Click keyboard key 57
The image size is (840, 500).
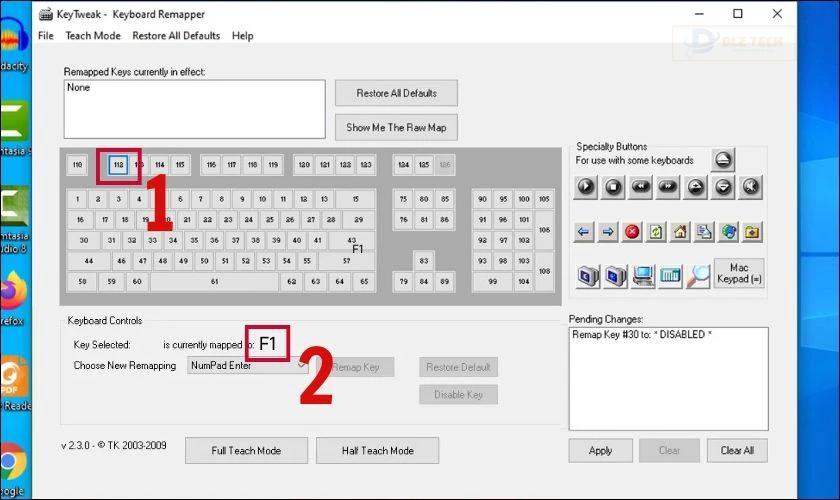coord(347,261)
